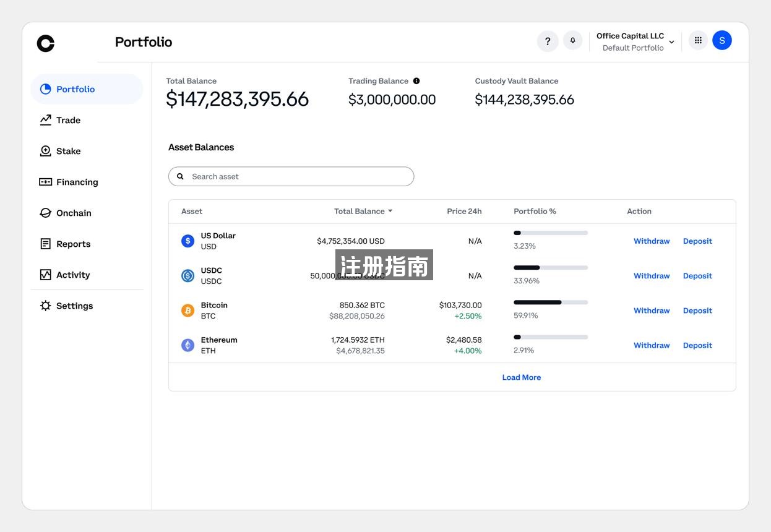The height and width of the screenshot is (532, 771).
Task: Click the Trade chart icon in sidebar
Action: [45, 120]
